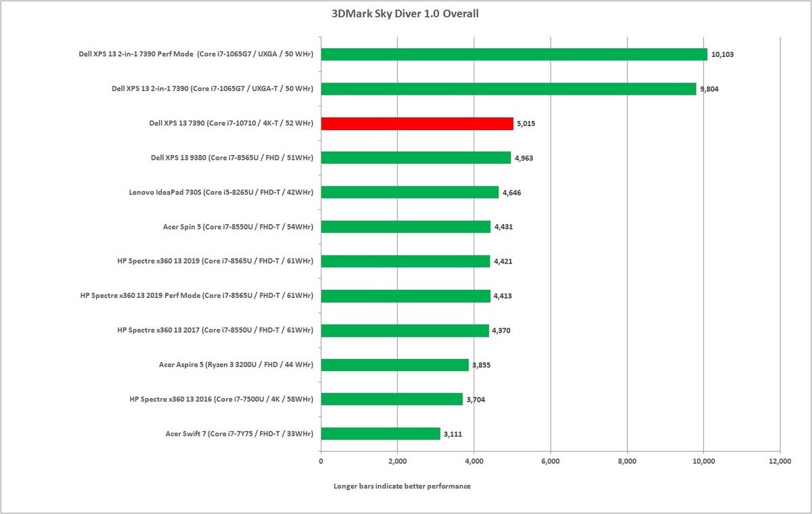Viewport: 812px width, 514px height.
Task: Click HP Spectre x360 13 2019 Perf Mode label
Action: tap(196, 295)
